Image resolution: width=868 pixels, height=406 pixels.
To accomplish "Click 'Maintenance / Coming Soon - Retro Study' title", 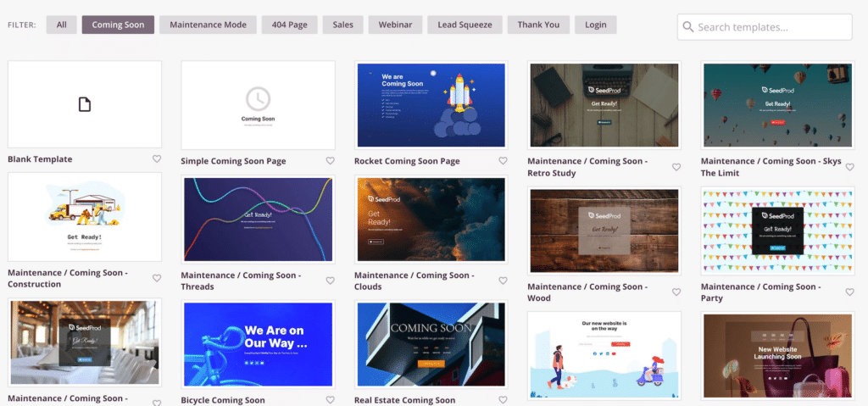I will [587, 167].
